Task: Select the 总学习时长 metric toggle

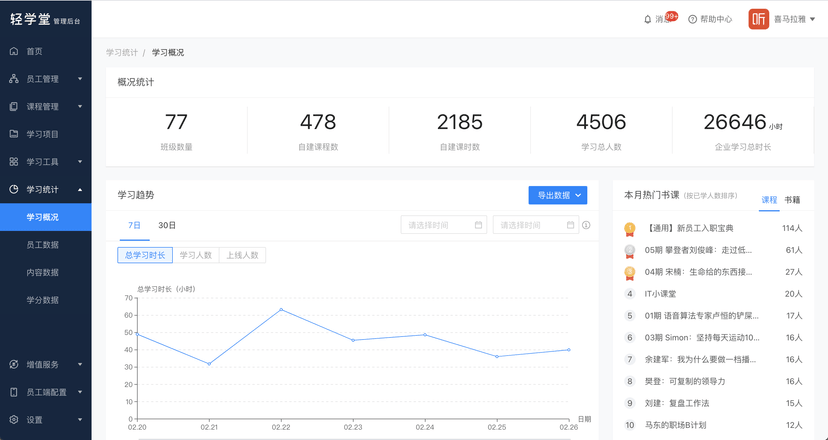Action: (145, 255)
